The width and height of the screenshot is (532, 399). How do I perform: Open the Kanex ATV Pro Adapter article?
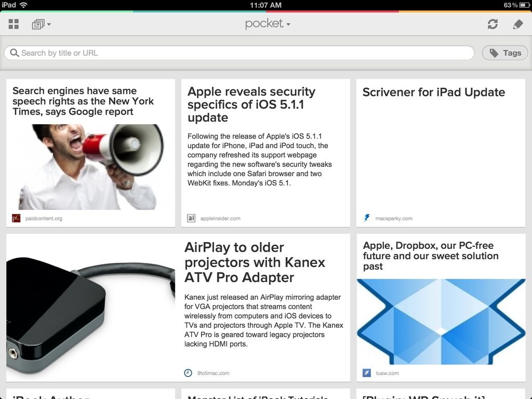click(255, 262)
